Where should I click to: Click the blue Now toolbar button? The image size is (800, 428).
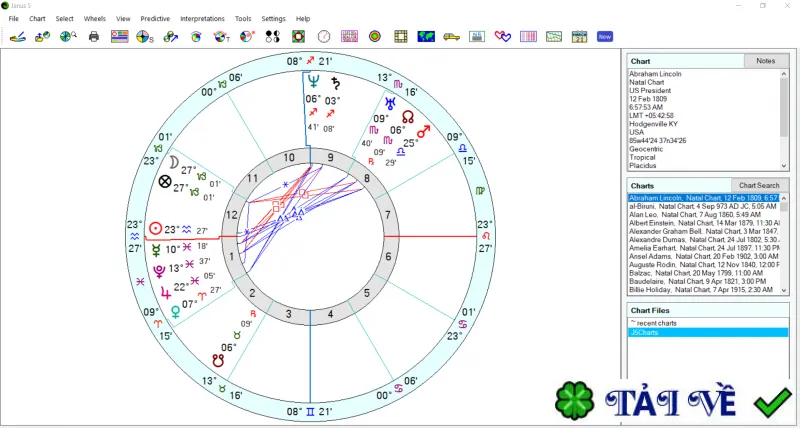point(605,36)
